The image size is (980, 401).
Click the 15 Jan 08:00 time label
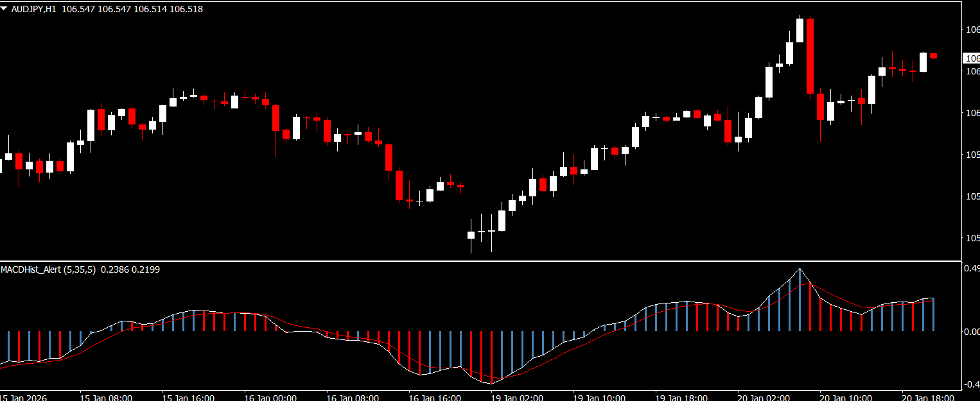pyautogui.click(x=106, y=397)
